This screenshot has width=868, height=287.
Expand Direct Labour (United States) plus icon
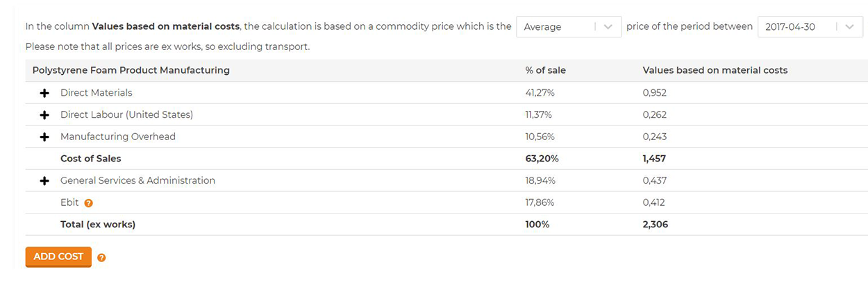[x=44, y=115]
